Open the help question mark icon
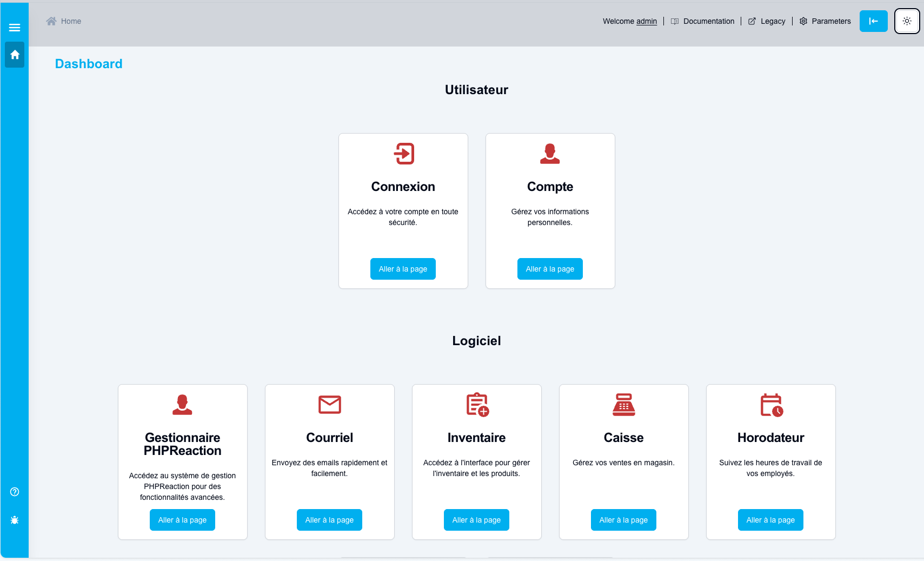Image resolution: width=924 pixels, height=561 pixels. 15,492
